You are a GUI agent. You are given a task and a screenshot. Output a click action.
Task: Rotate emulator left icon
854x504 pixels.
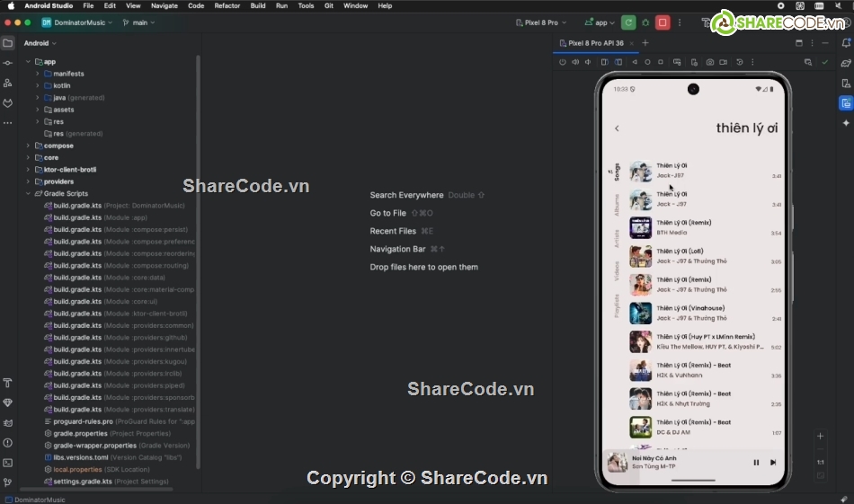[605, 62]
